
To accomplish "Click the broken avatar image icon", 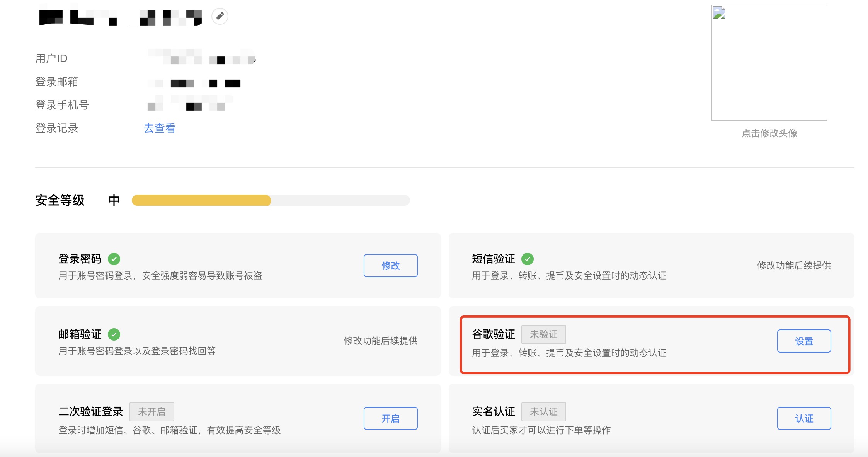I will click(x=719, y=13).
